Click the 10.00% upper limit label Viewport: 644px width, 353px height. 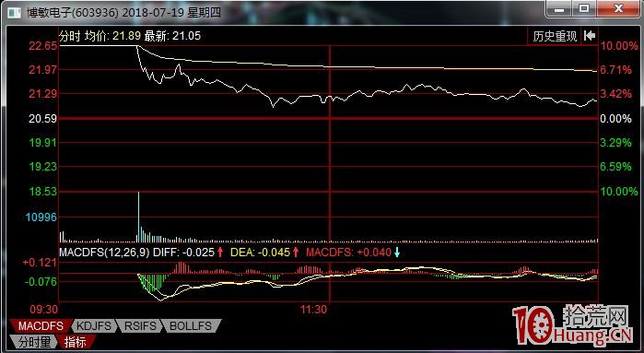pyautogui.click(x=619, y=46)
